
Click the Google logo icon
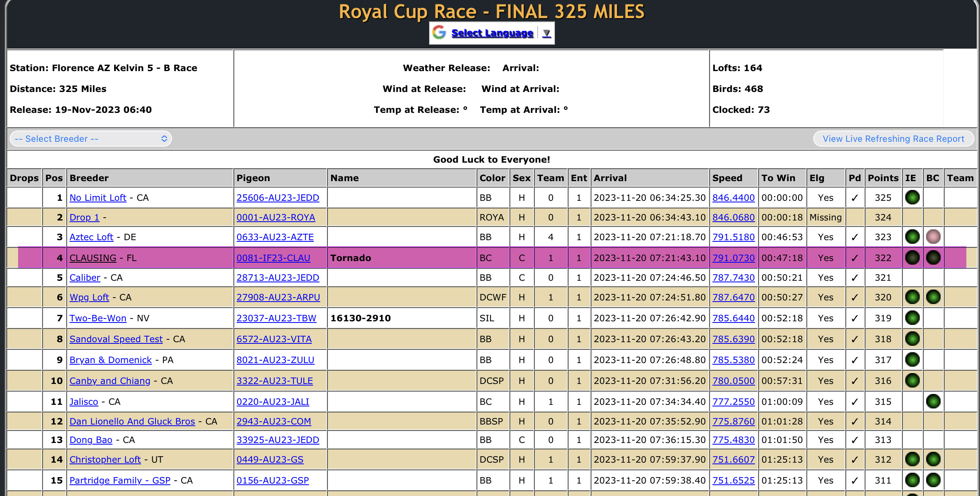439,33
